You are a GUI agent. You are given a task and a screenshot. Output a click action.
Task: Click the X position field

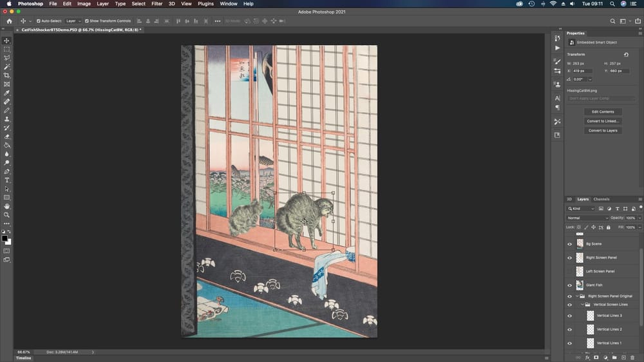[x=582, y=71]
